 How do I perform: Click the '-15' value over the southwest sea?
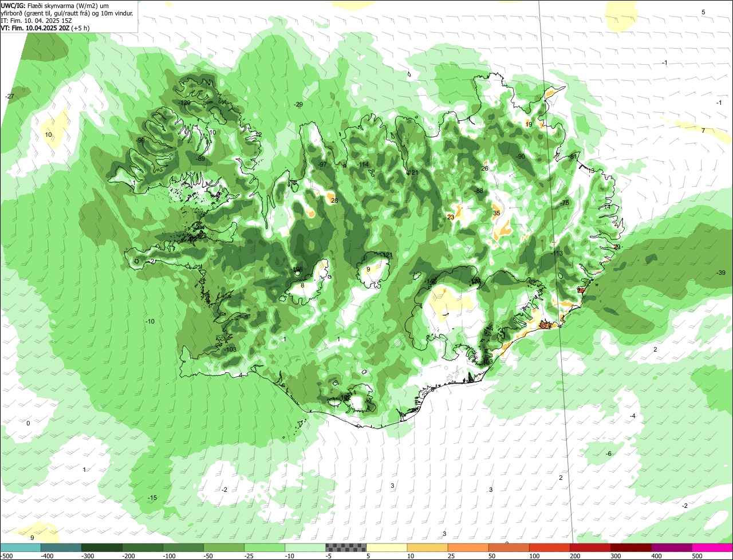pos(152,498)
